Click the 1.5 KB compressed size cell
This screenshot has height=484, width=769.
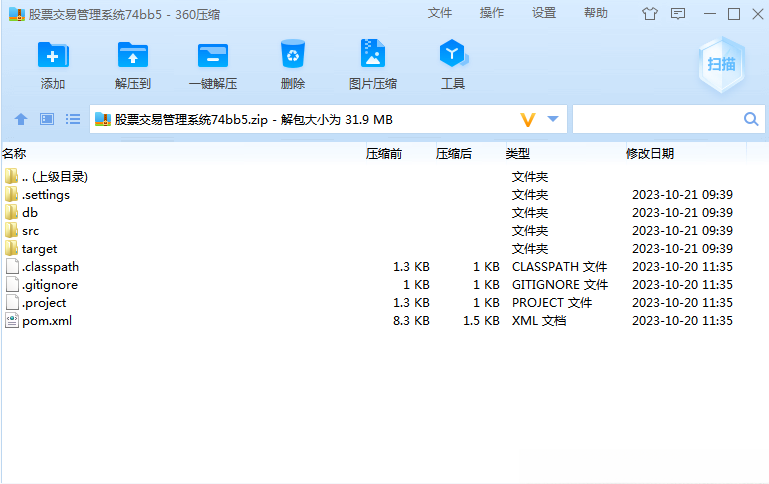coord(481,321)
